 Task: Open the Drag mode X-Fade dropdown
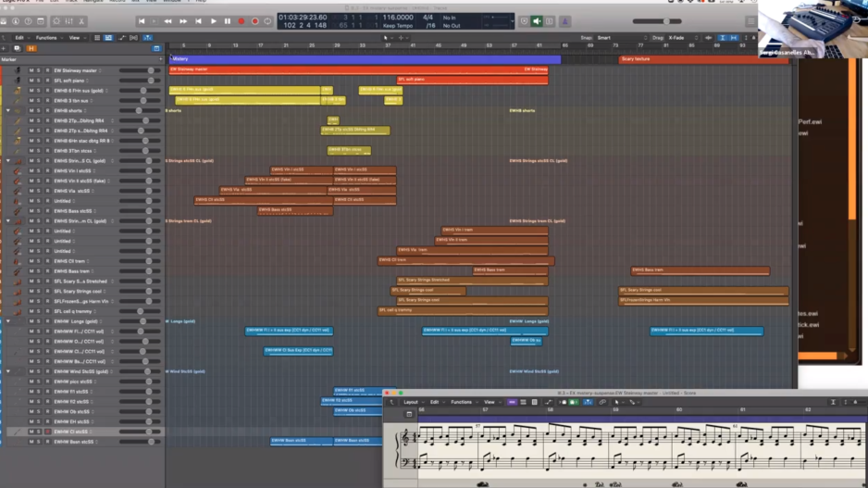678,38
